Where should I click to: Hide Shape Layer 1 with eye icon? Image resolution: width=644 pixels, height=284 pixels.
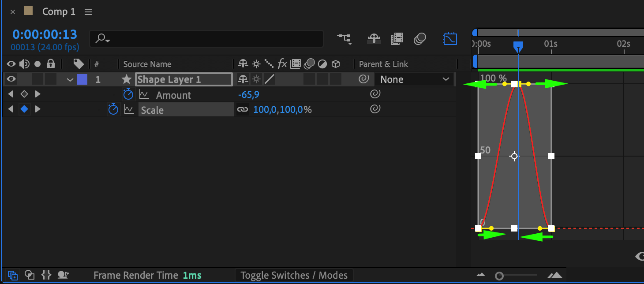click(x=11, y=79)
